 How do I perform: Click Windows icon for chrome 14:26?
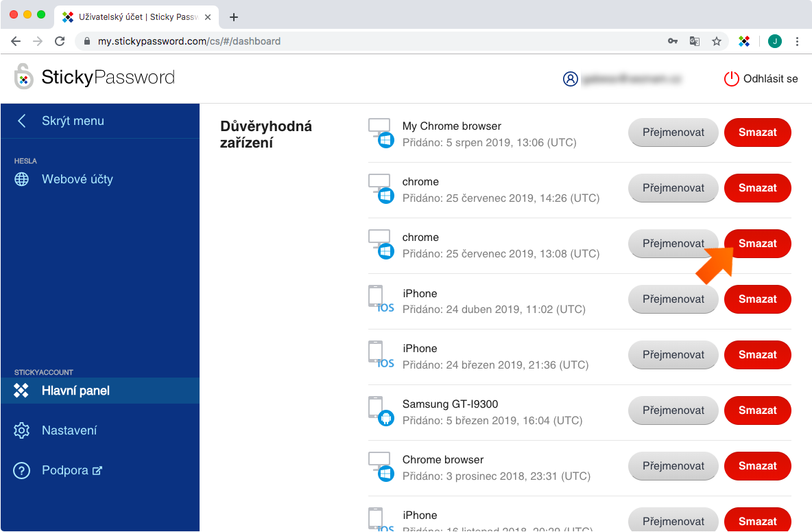[381, 188]
